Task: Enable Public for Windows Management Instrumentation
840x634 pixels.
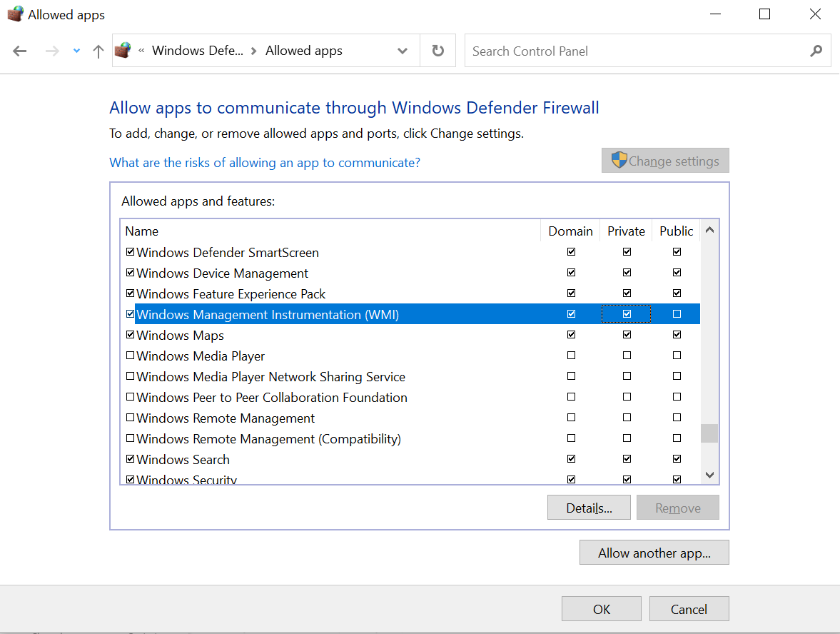Action: click(677, 314)
